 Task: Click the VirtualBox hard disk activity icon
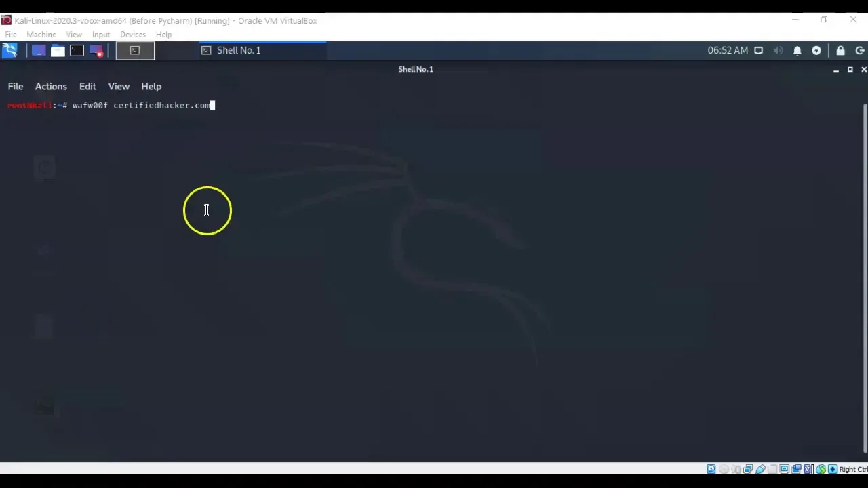(711, 469)
